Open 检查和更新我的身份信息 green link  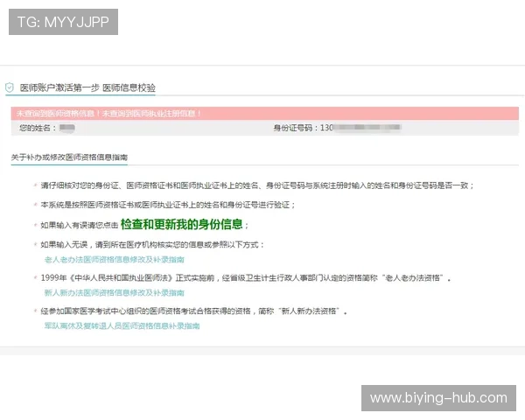click(x=181, y=224)
